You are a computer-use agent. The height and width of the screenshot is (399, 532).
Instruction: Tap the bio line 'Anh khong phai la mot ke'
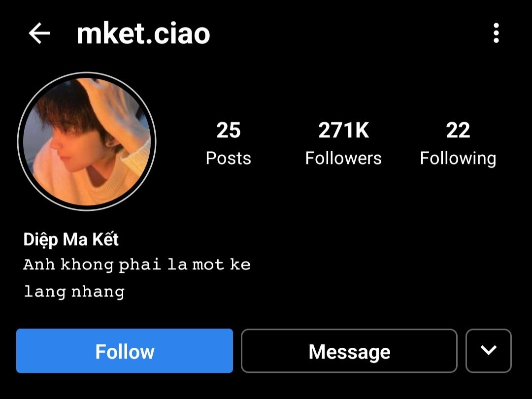click(137, 265)
